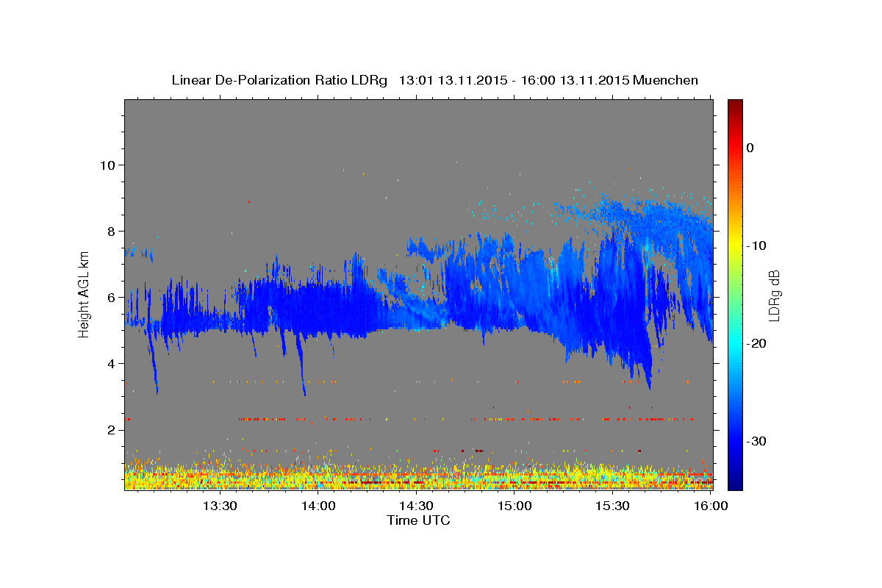Click the 15:30 time tick label
This screenshot has width=882, height=588.
tap(612, 506)
